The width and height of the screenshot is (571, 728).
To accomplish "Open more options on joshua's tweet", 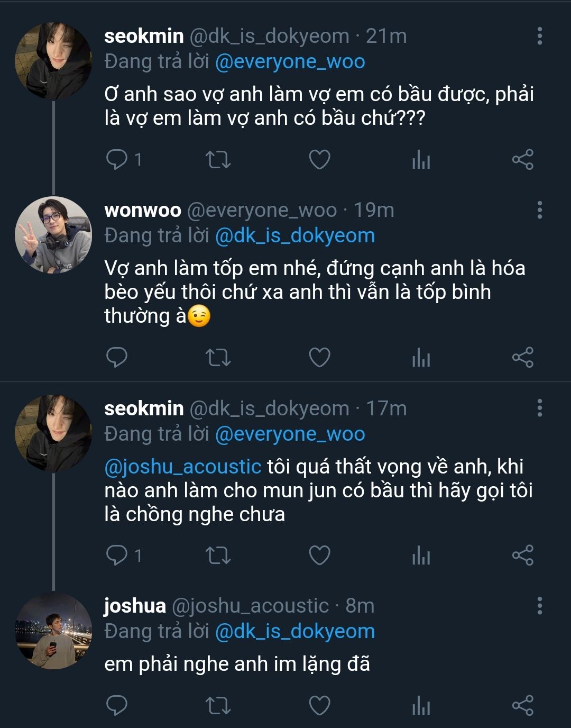I will click(x=539, y=606).
